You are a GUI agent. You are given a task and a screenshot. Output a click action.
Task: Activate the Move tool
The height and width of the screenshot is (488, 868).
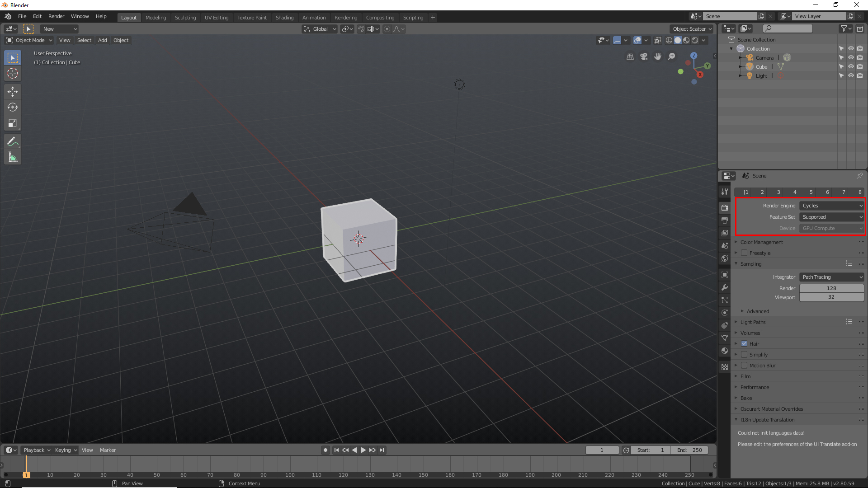click(x=13, y=92)
